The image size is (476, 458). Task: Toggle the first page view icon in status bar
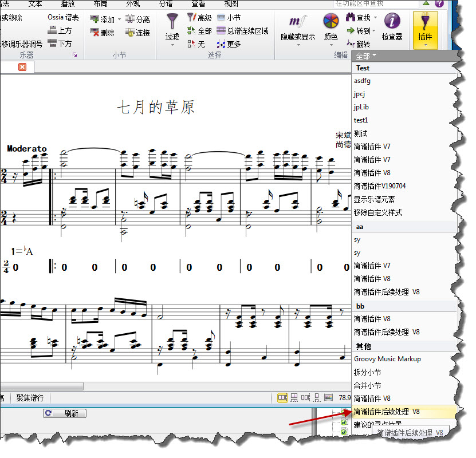(x=282, y=397)
